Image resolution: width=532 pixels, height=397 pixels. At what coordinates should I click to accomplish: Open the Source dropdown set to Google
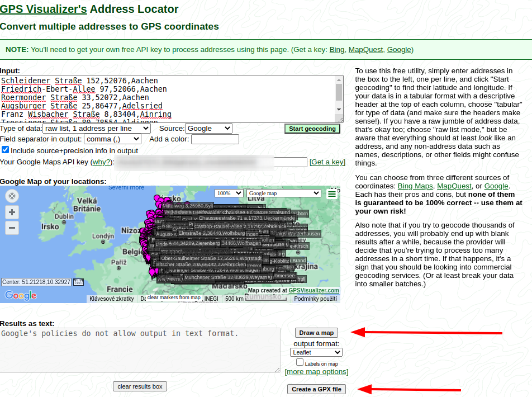pos(208,129)
